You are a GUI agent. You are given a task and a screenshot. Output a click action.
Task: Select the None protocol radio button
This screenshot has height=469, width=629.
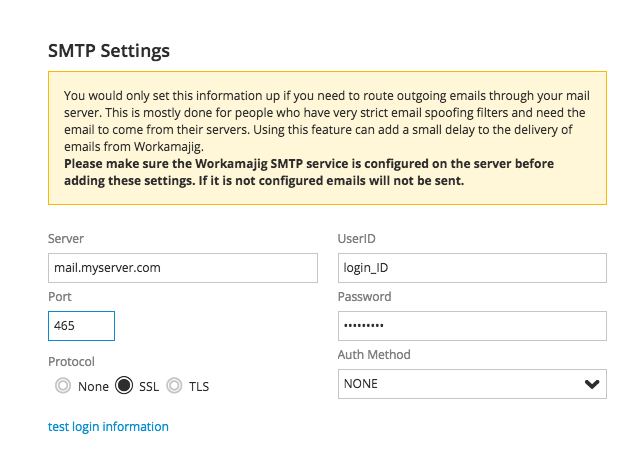coord(63,386)
